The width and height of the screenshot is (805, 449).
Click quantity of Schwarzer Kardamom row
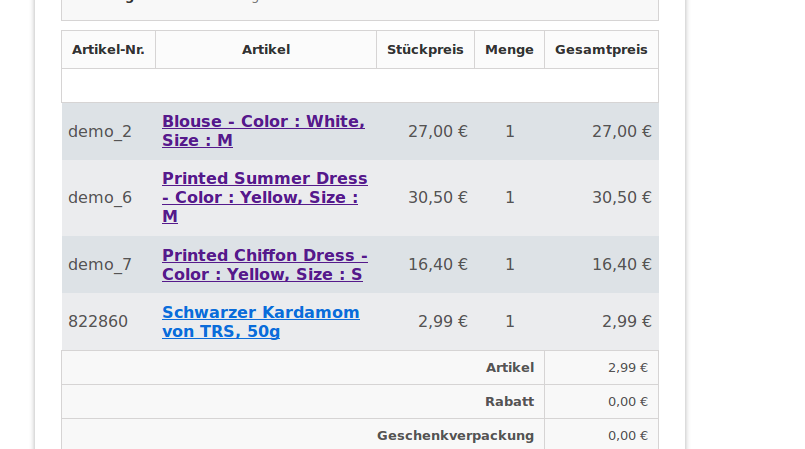pyautogui.click(x=509, y=321)
